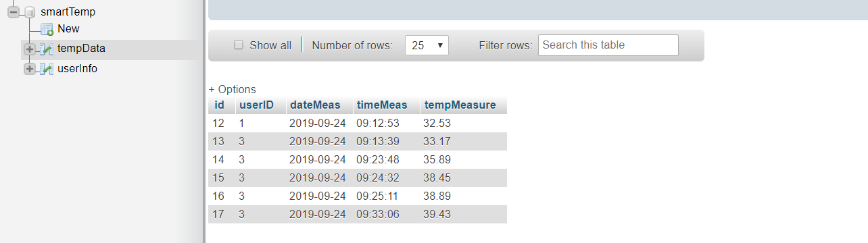The height and width of the screenshot is (243, 868).
Task: Select the smartTemp database name
Action: 68,12
